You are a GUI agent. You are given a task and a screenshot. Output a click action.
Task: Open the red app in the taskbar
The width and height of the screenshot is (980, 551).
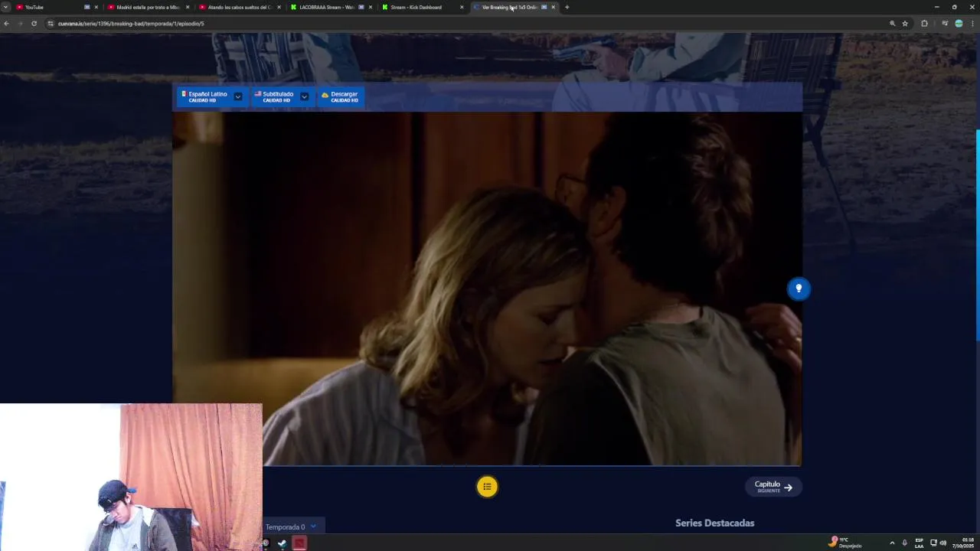tap(299, 543)
